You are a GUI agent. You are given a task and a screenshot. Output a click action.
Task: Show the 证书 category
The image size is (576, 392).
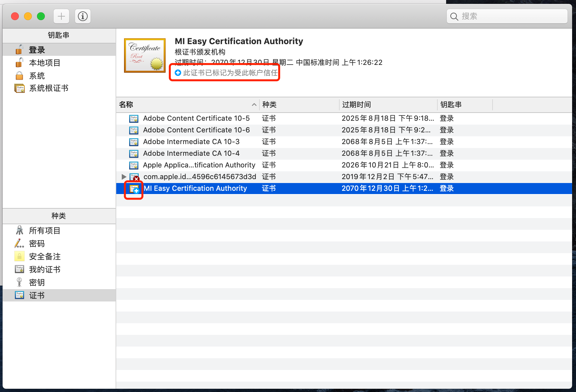click(x=59, y=295)
